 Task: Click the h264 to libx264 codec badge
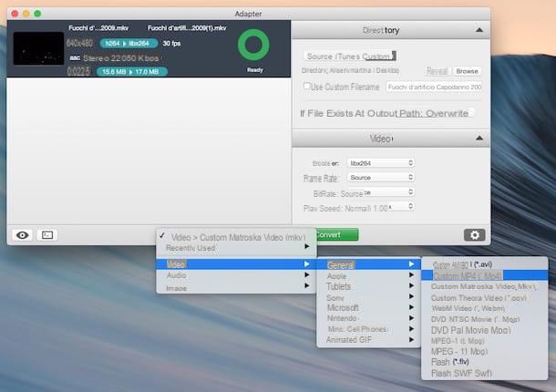[129, 43]
